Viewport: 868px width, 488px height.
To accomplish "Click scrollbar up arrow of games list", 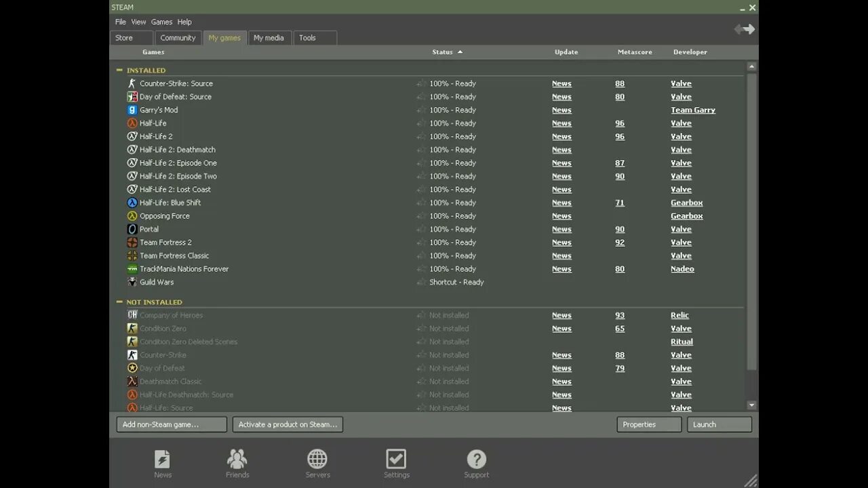I will [x=751, y=66].
